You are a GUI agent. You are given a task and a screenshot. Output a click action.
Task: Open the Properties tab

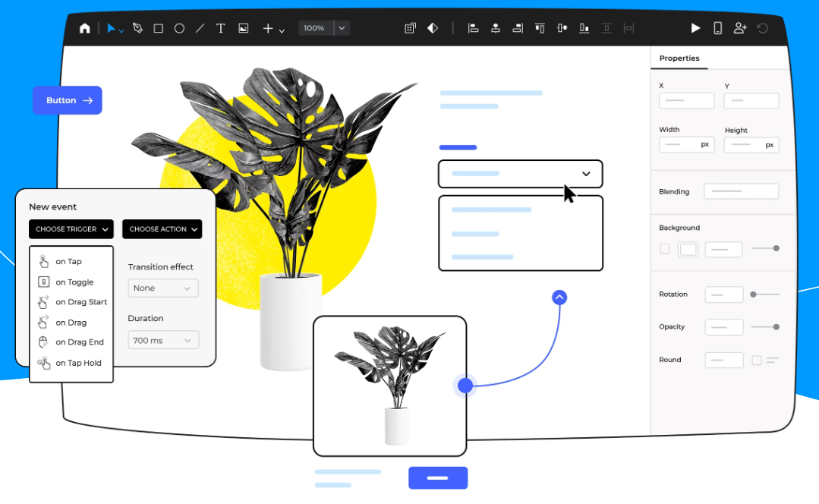679,58
